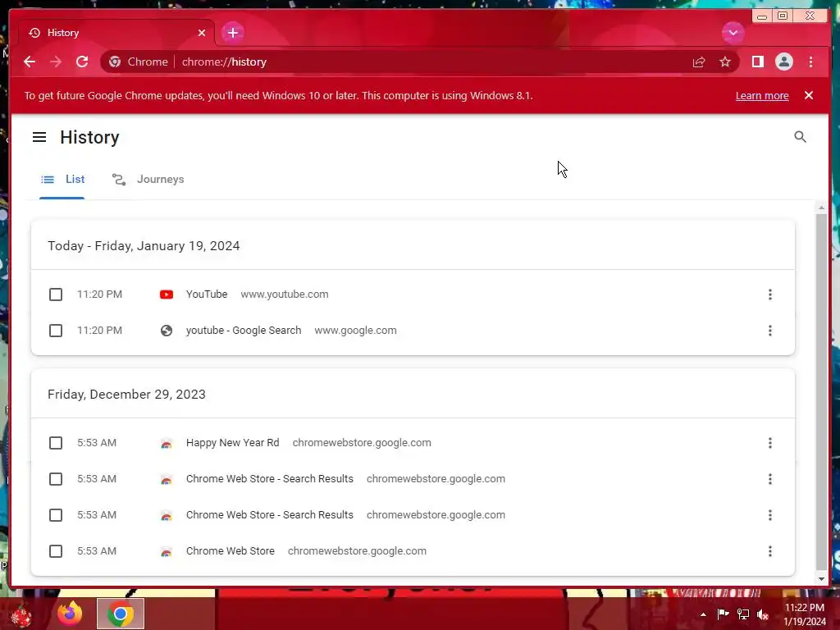
Task: Close the History tab
Action: click(202, 33)
